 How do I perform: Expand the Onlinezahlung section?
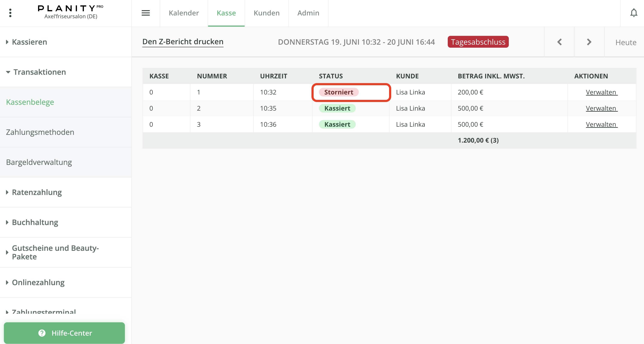point(38,282)
